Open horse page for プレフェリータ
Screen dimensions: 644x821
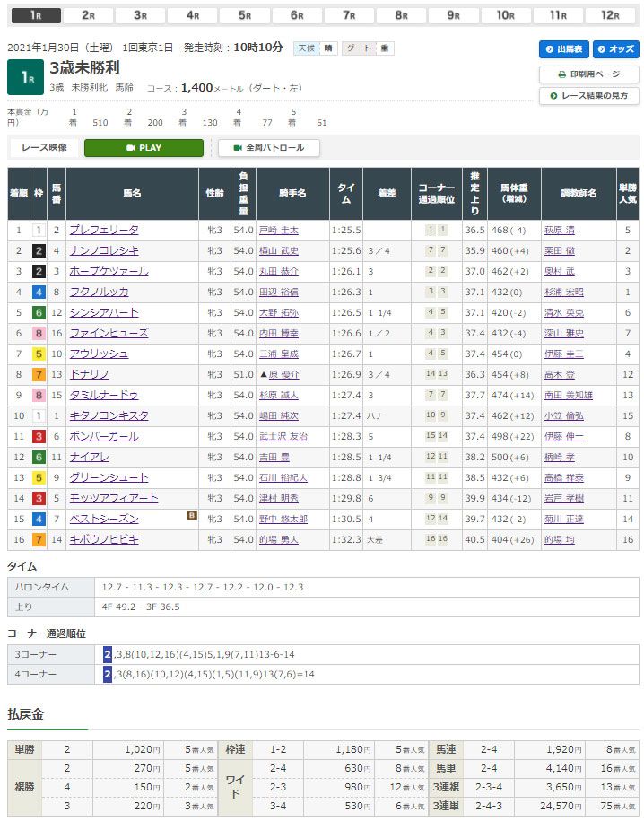point(104,230)
